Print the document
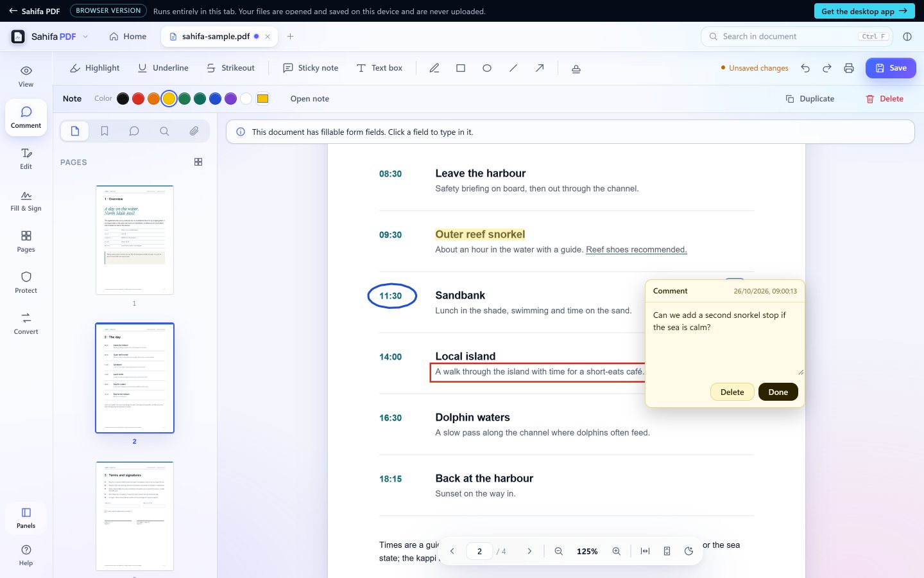 point(849,68)
